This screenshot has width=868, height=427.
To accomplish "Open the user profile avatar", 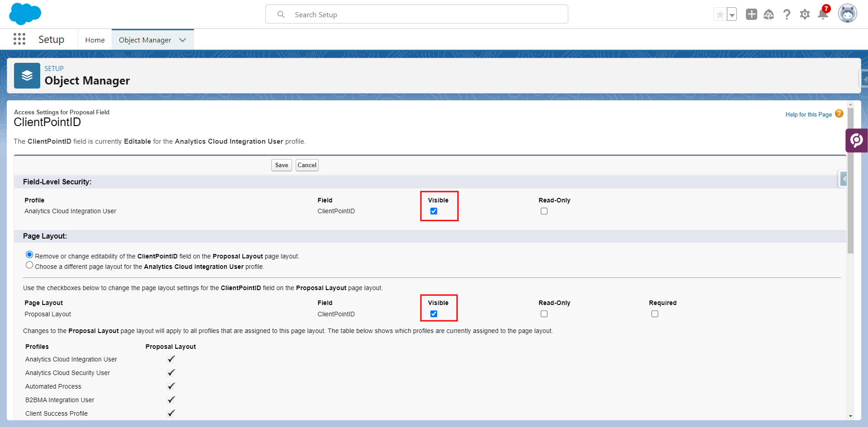I will pyautogui.click(x=847, y=14).
